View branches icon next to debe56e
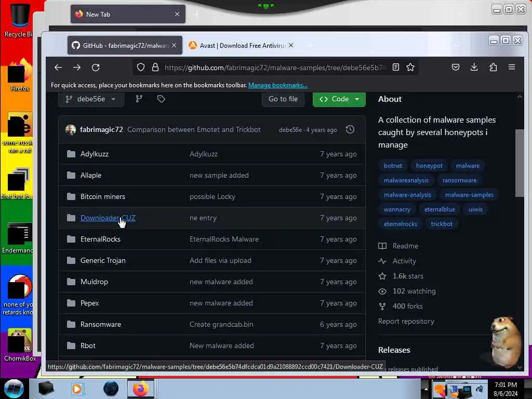 (x=139, y=99)
